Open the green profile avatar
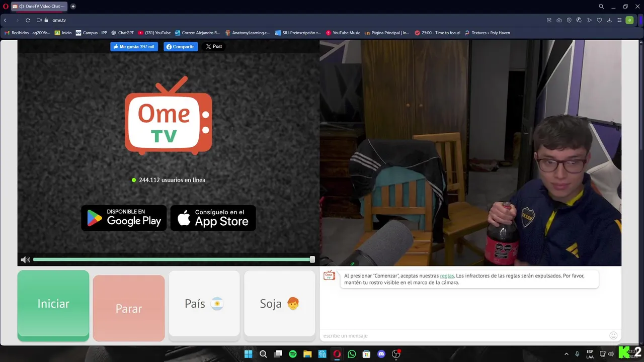The height and width of the screenshot is (362, 644). point(629,20)
